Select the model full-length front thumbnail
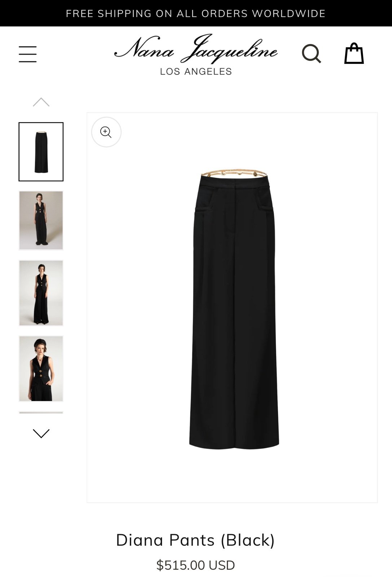Screen dimensions: 392x577 pos(41,220)
